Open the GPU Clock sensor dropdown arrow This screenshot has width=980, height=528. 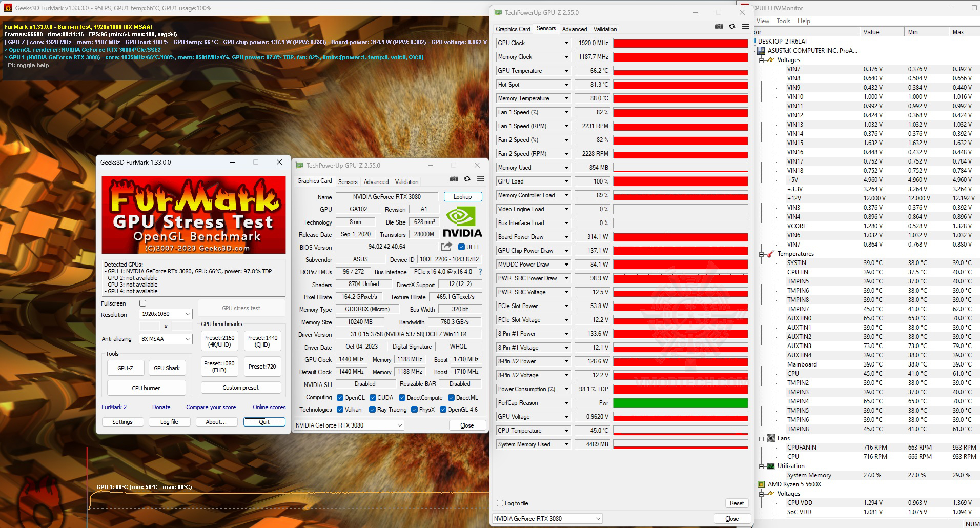[x=566, y=43]
